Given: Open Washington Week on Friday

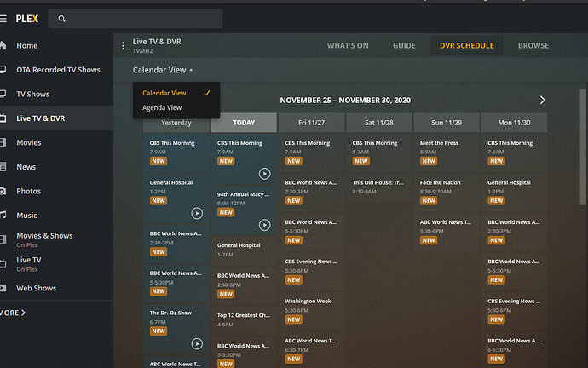Looking at the screenshot, I should pos(311,311).
